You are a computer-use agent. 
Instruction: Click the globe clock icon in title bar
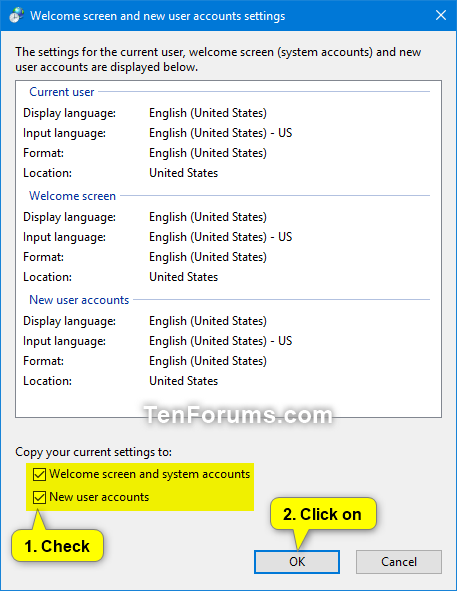(x=16, y=16)
